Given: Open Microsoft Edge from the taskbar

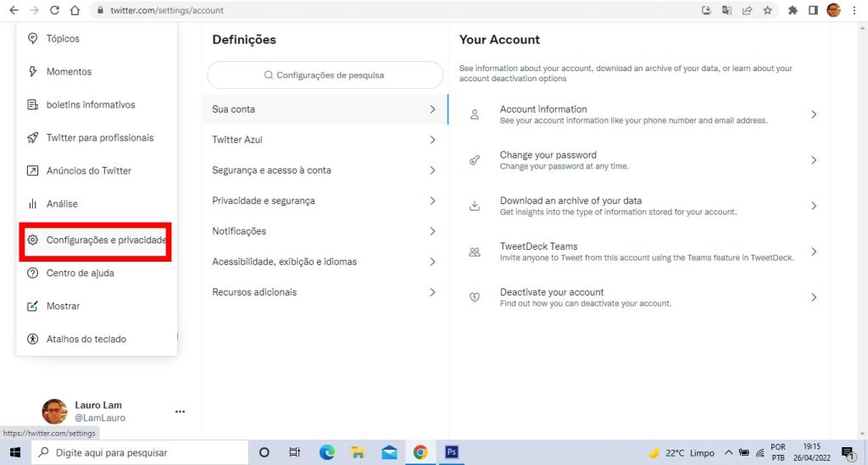Looking at the screenshot, I should (x=327, y=452).
